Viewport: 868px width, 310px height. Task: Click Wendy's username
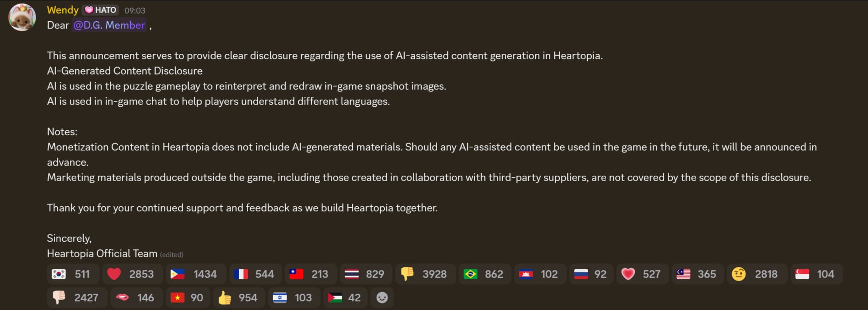pyautogui.click(x=62, y=10)
